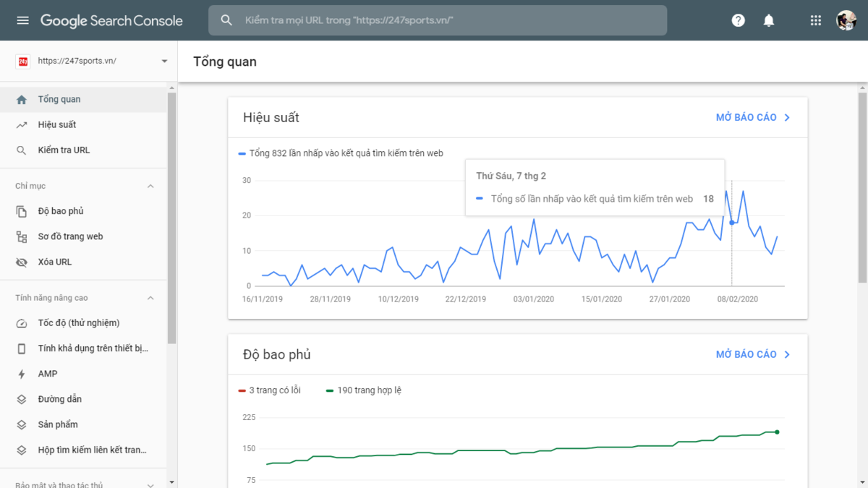868x488 pixels.
Task: Click the AMP lightning icon
Action: pyautogui.click(x=22, y=374)
